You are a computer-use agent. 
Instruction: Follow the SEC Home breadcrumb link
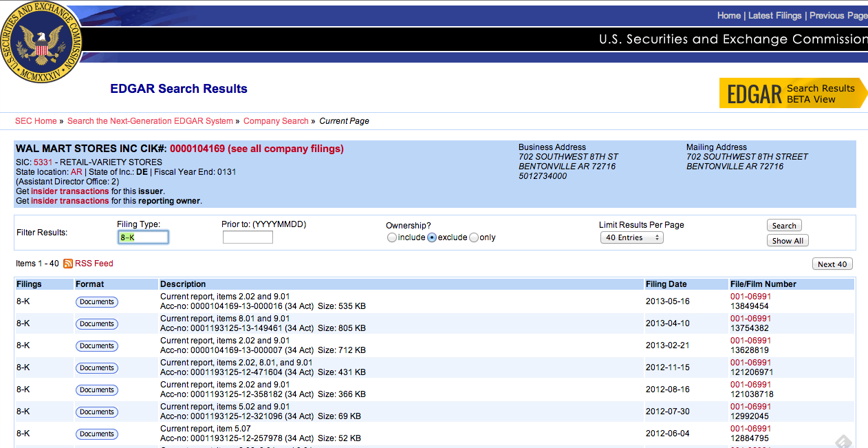[36, 121]
